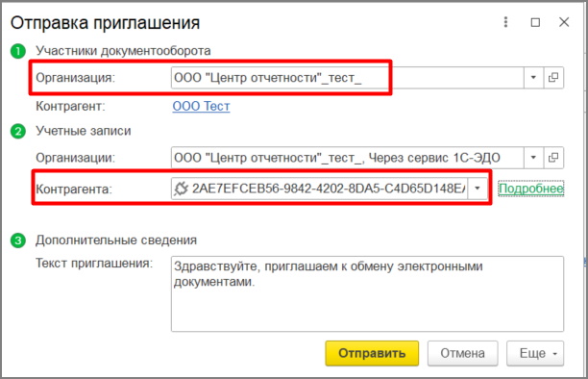Expand the Организации account dropdown arrow
Screen dimensions: 588x379
(533, 158)
